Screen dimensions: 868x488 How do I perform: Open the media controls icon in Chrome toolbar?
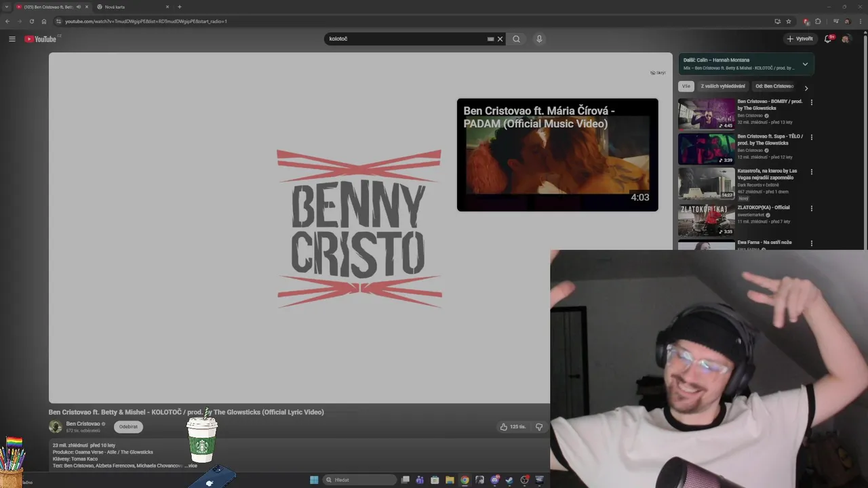pos(836,21)
